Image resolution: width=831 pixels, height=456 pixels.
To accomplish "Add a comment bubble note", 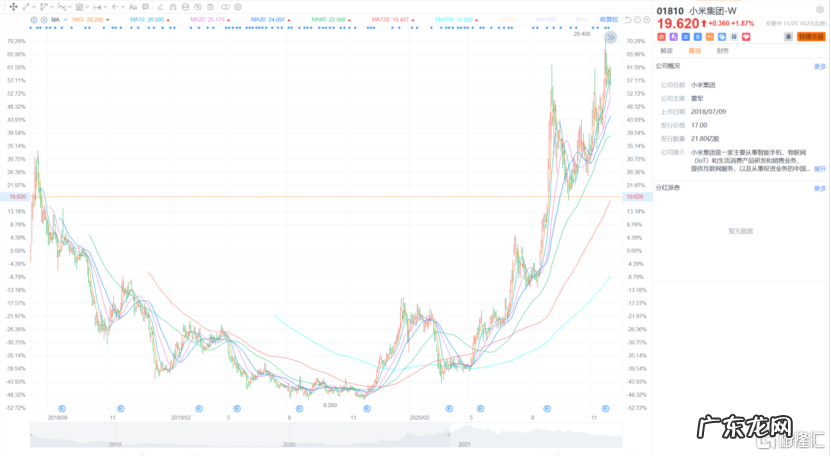I will (145, 7).
